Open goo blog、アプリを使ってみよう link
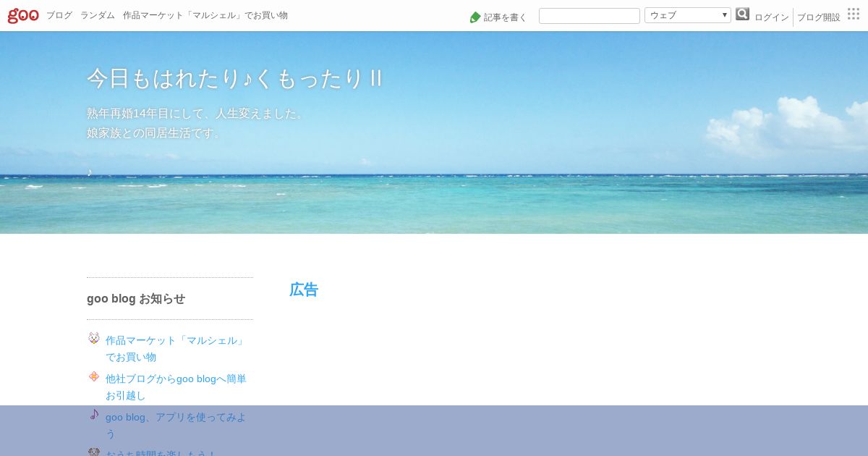 [176, 425]
